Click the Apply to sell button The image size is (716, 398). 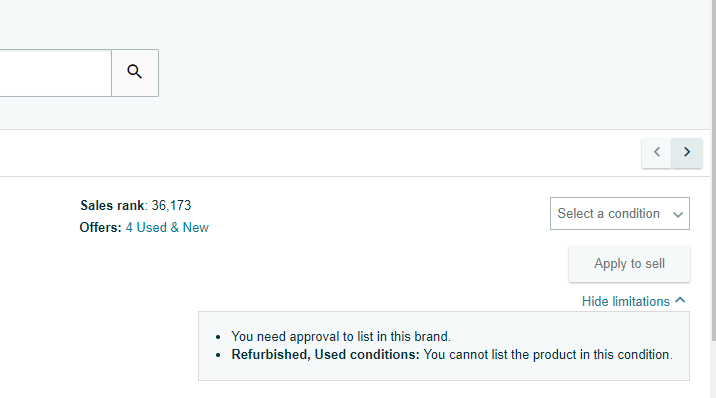(x=629, y=264)
